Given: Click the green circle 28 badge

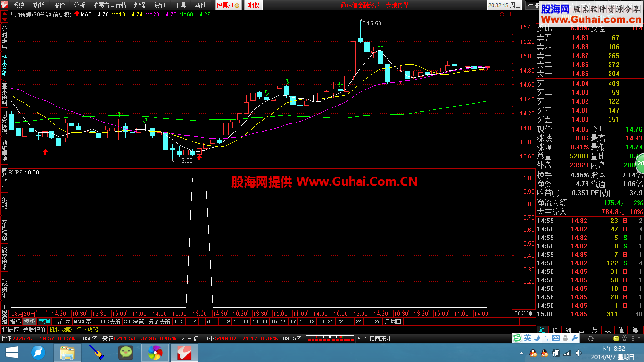Looking at the screenshot, I should (x=640, y=163).
